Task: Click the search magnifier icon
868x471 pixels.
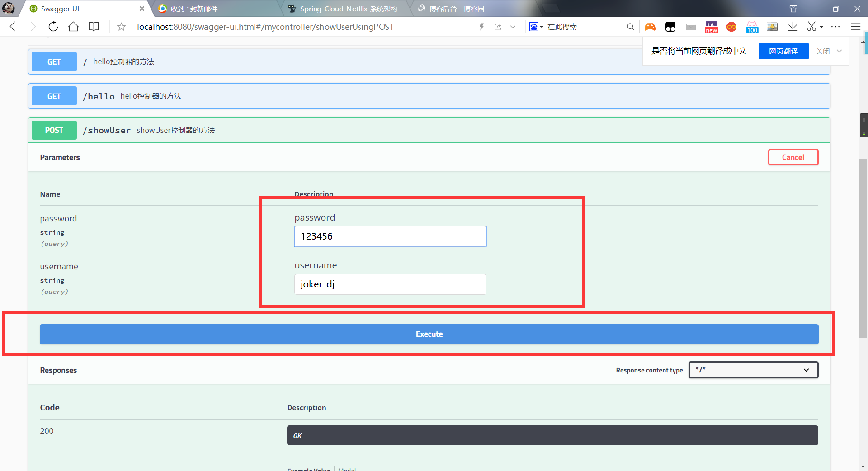Action: click(630, 27)
